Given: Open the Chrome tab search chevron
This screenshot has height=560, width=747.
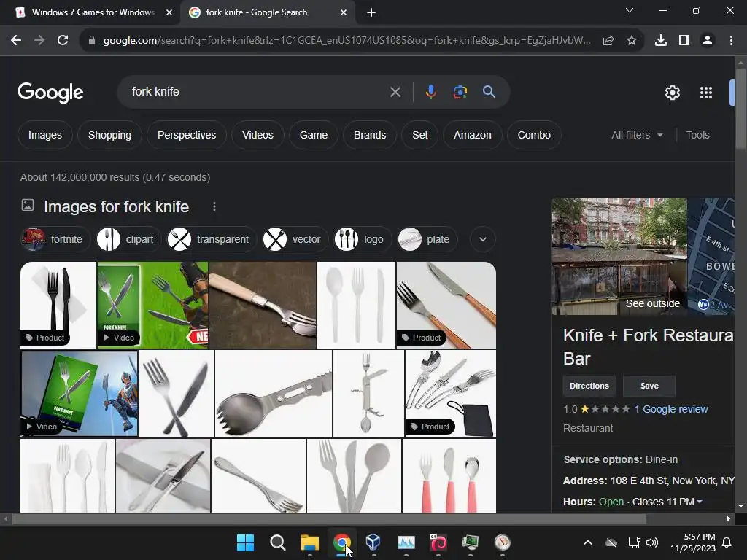Looking at the screenshot, I should point(630,10).
